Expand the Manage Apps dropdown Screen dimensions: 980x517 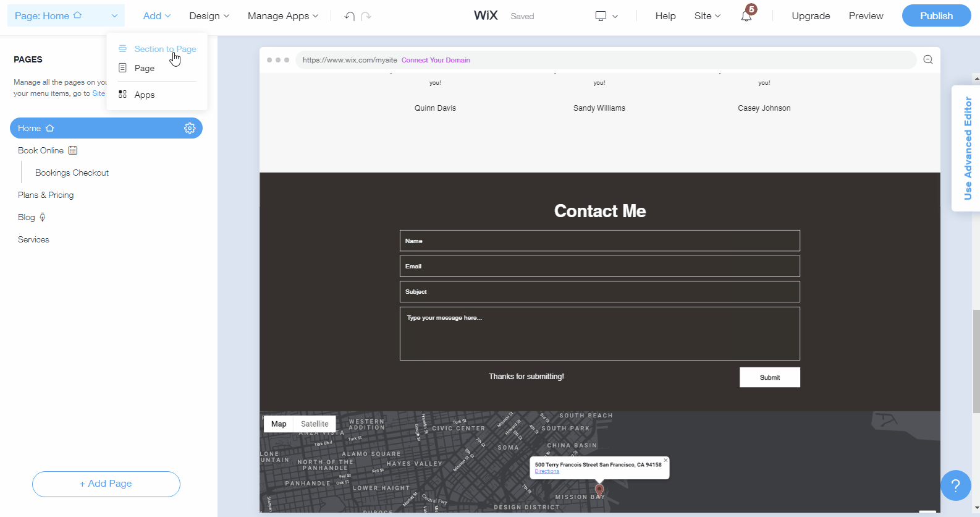coord(282,16)
